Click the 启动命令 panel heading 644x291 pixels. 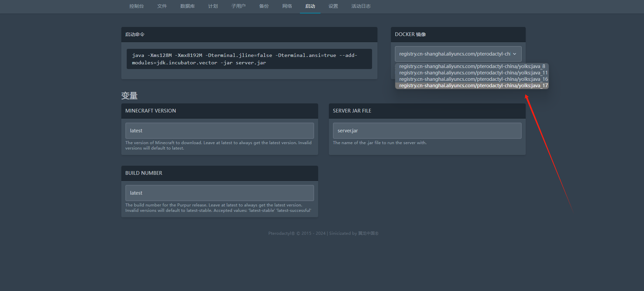click(135, 34)
